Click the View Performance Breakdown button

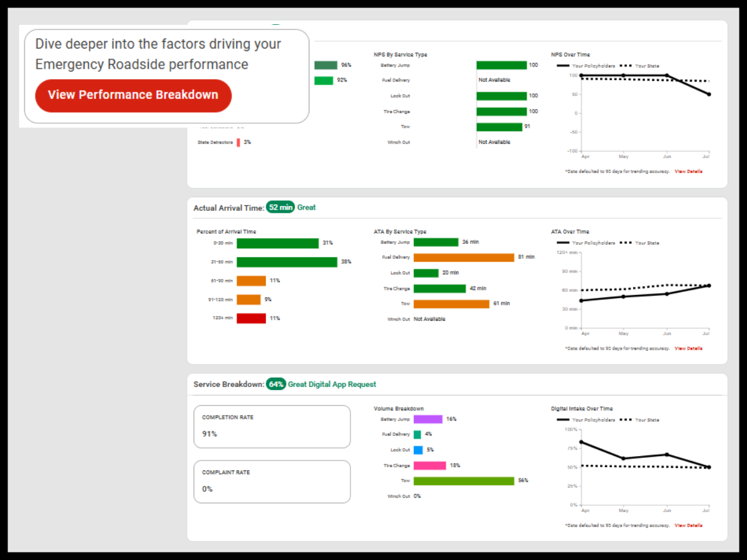[x=133, y=95]
